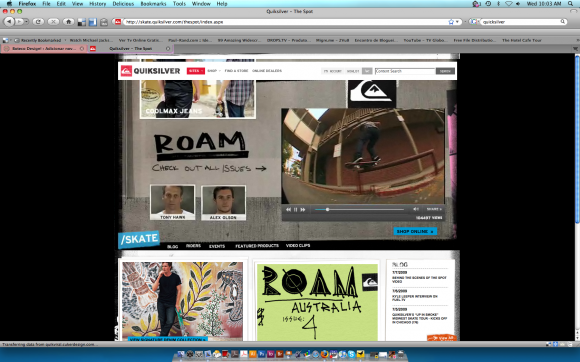The image size is (580, 362).
Task: Click the Wi-Fi status menu bar icon
Action: click(x=509, y=4)
